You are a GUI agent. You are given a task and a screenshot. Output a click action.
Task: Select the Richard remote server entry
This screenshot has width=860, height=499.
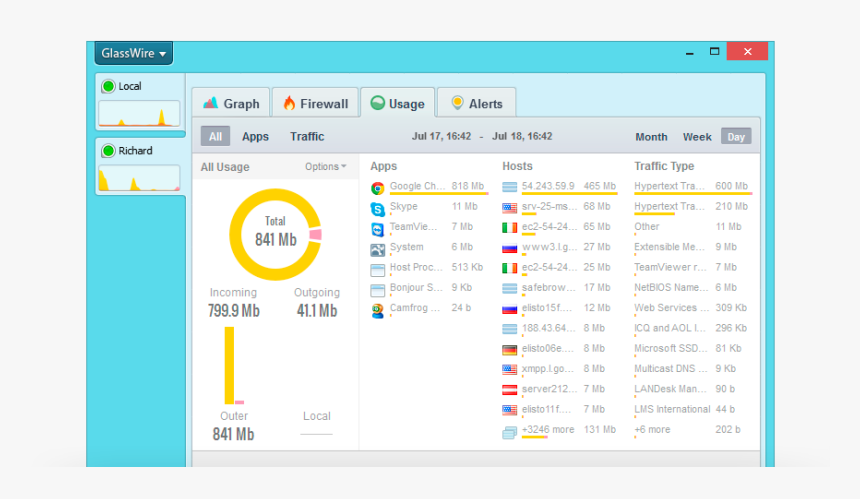coord(140,166)
